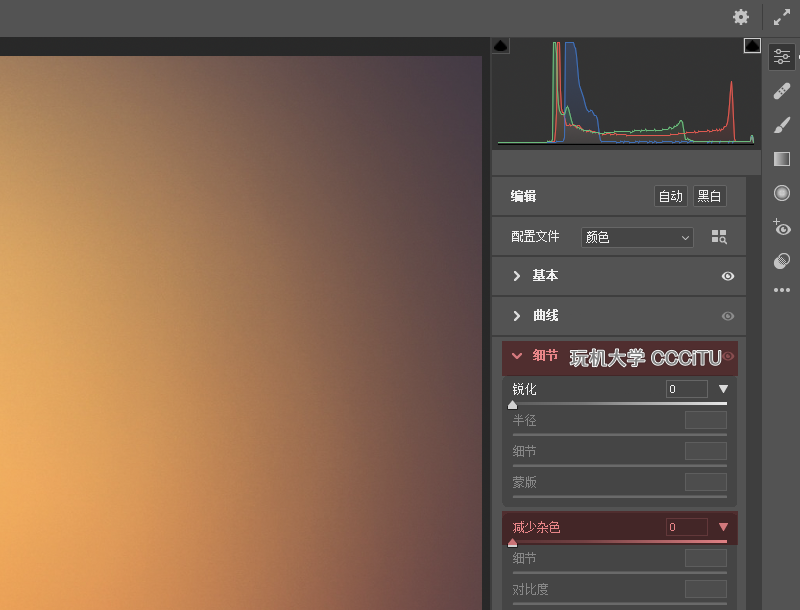Open the Snapshots overlapping circles icon
The width and height of the screenshot is (800, 610).
coord(782,261)
